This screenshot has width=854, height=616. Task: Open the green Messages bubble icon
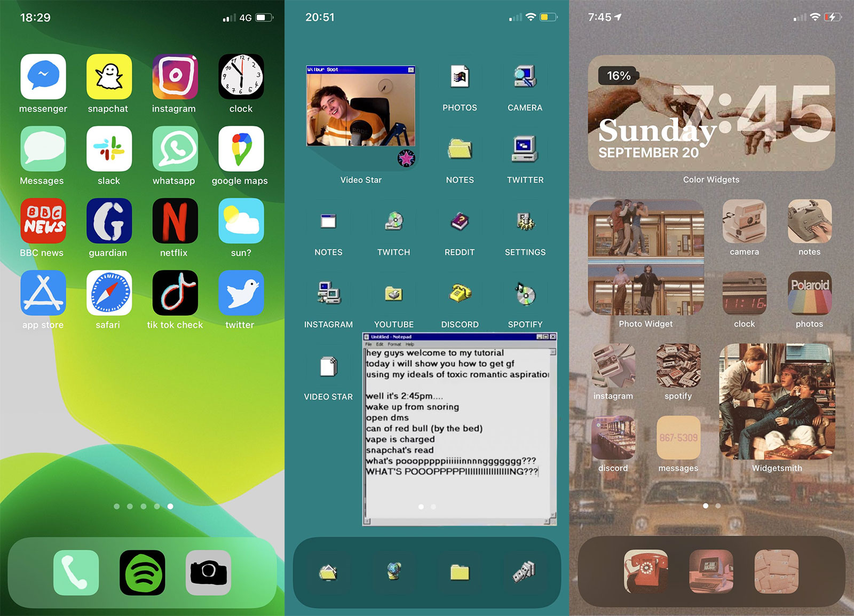tap(43, 148)
